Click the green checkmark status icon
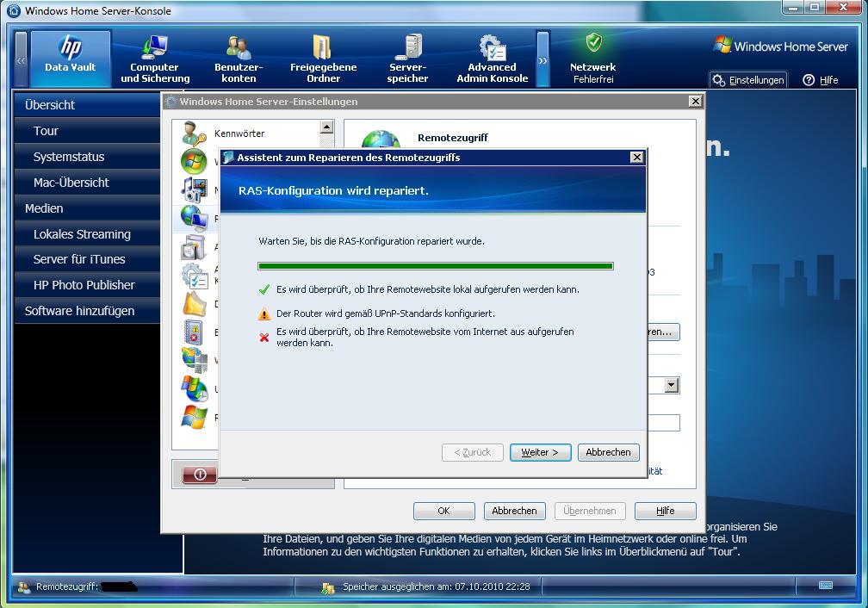The width and height of the screenshot is (868, 608). (x=264, y=289)
